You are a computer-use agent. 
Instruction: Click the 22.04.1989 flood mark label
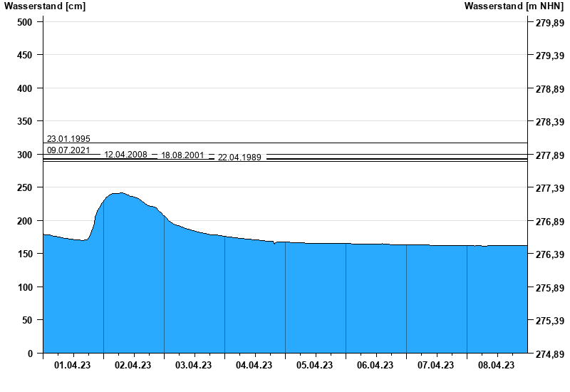click(x=239, y=158)
